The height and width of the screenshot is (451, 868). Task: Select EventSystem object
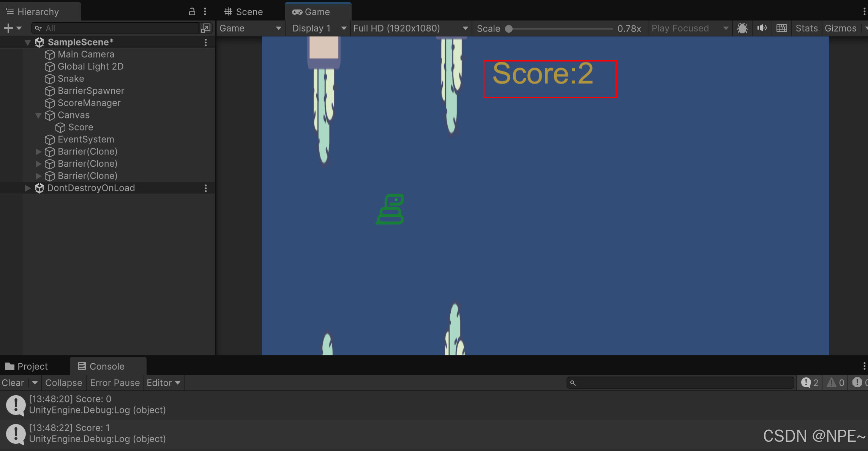[x=86, y=139]
